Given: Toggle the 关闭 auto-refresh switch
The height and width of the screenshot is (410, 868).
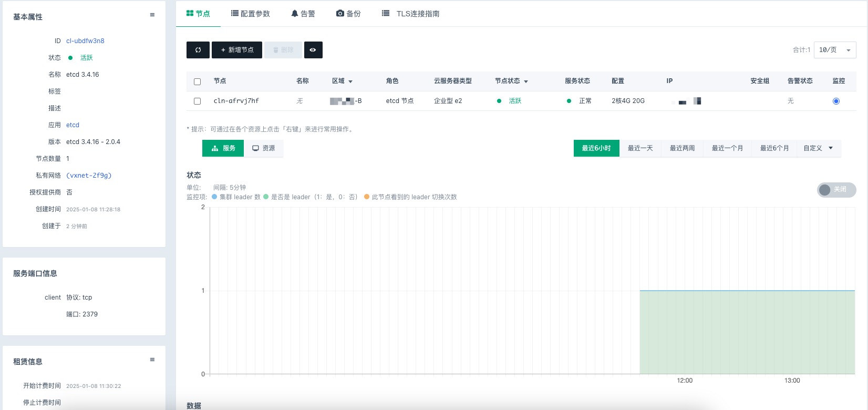Looking at the screenshot, I should click(836, 190).
